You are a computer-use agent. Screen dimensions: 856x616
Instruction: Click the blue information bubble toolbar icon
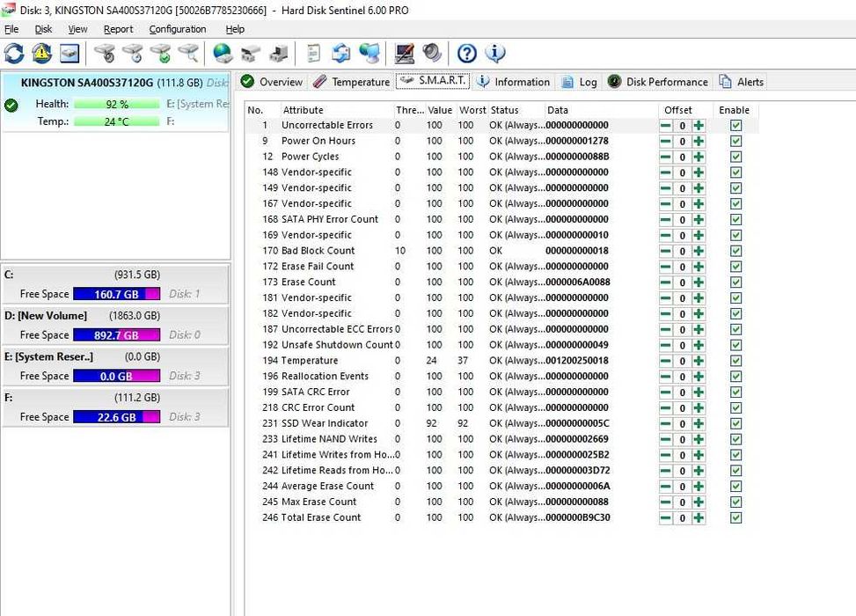[494, 54]
